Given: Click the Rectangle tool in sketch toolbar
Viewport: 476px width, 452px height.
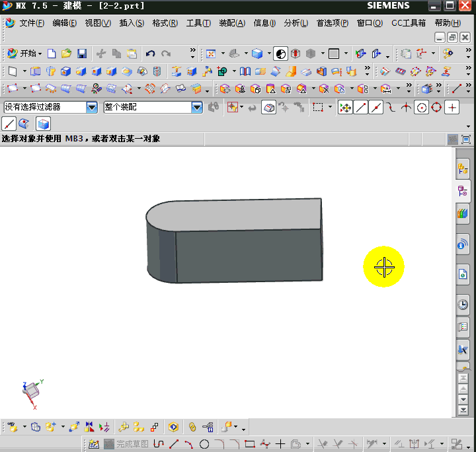Looking at the screenshot, I should pos(249,444).
